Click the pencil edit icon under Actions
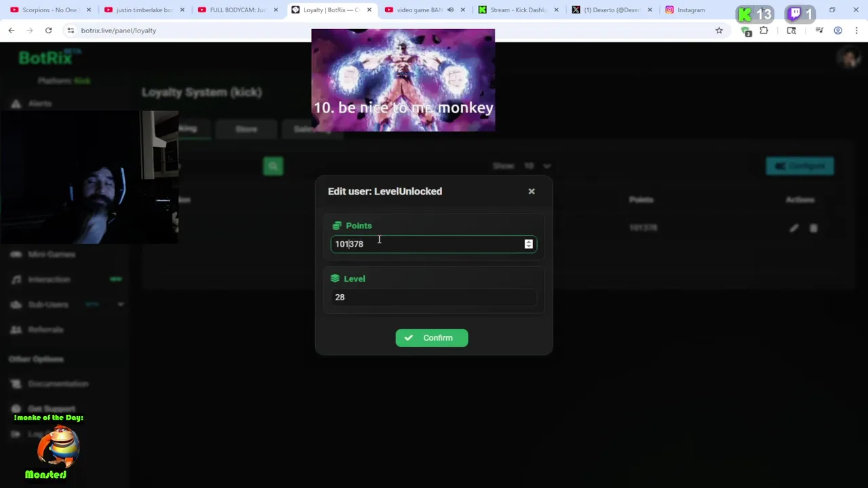 coord(793,228)
